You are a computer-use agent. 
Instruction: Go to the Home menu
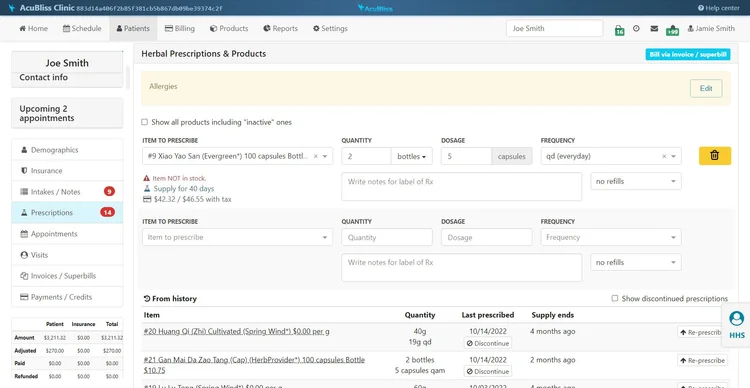point(33,28)
